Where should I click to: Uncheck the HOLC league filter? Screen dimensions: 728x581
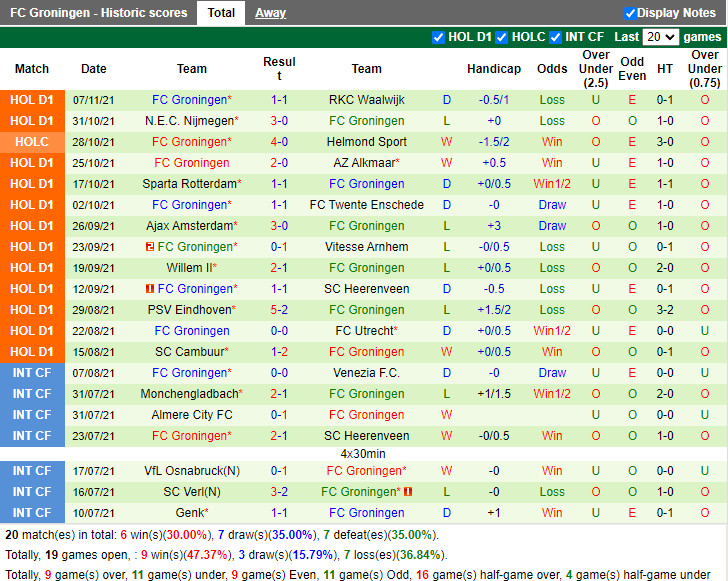[501, 37]
